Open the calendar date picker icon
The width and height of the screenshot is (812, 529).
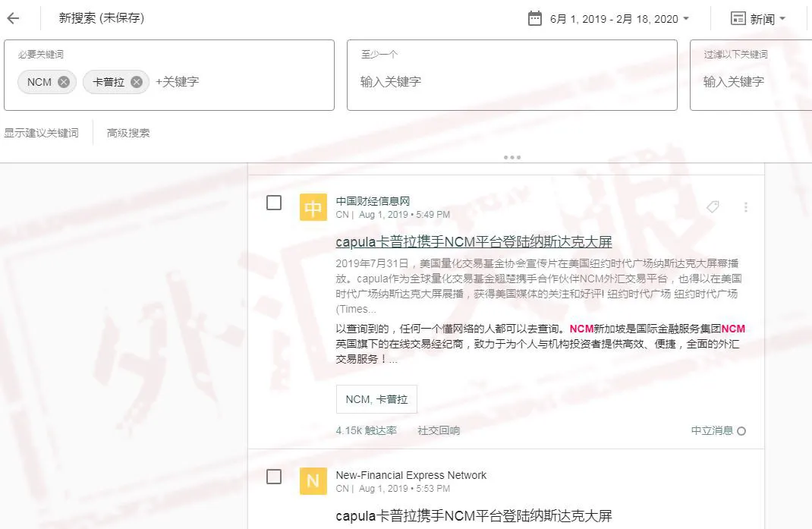pos(534,19)
